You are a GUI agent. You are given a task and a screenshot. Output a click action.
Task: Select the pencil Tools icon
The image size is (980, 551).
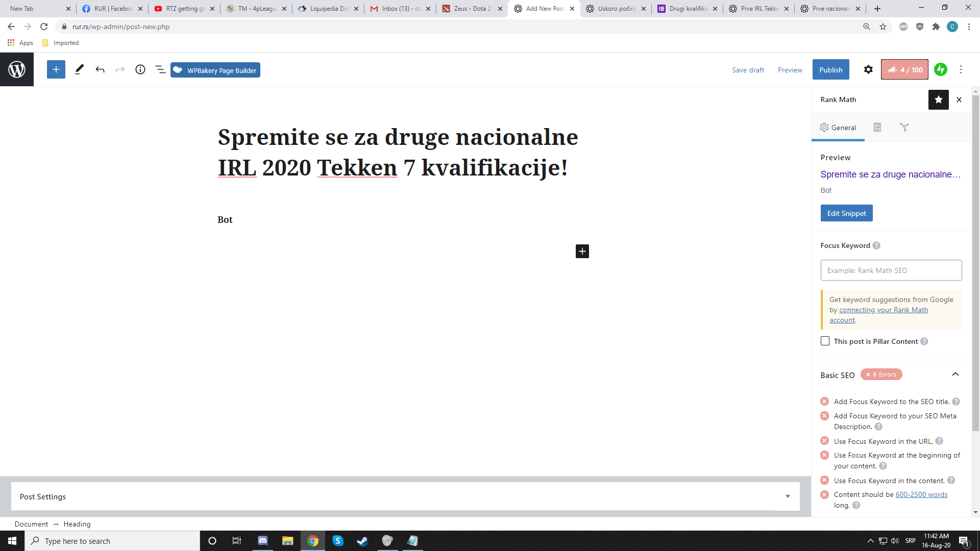[79, 70]
